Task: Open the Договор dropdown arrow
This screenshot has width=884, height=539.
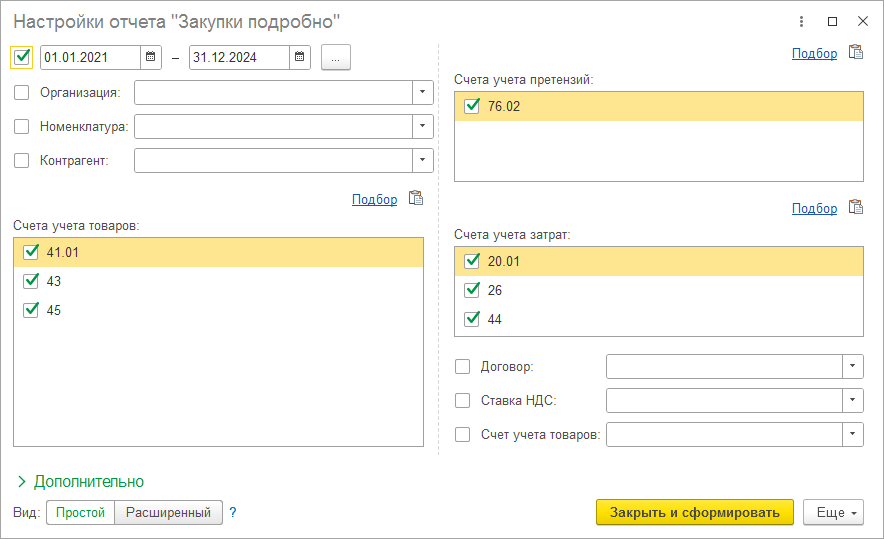Action: pos(852,366)
